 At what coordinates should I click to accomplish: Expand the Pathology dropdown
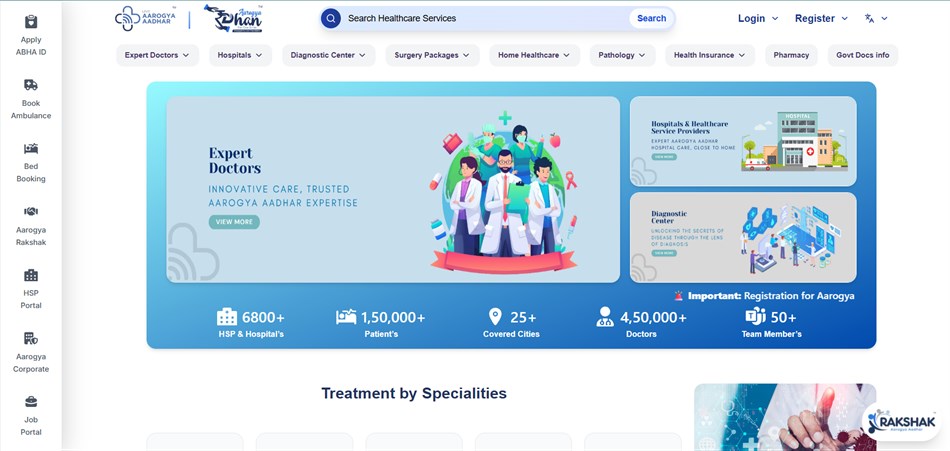pyautogui.click(x=622, y=55)
